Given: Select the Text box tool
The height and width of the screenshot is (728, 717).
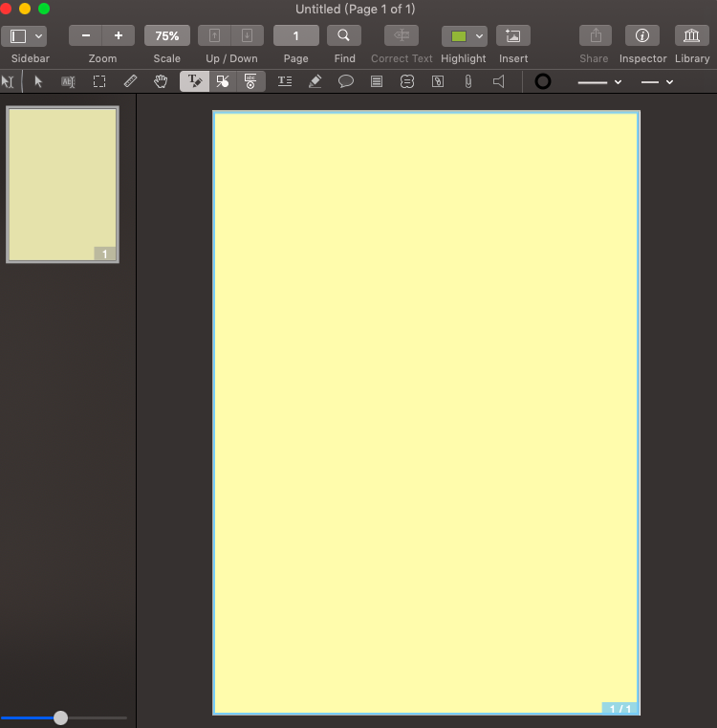Looking at the screenshot, I should [x=285, y=81].
